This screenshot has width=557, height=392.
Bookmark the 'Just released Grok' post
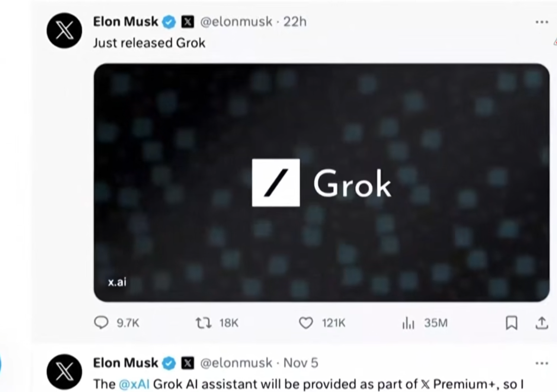pos(512,322)
